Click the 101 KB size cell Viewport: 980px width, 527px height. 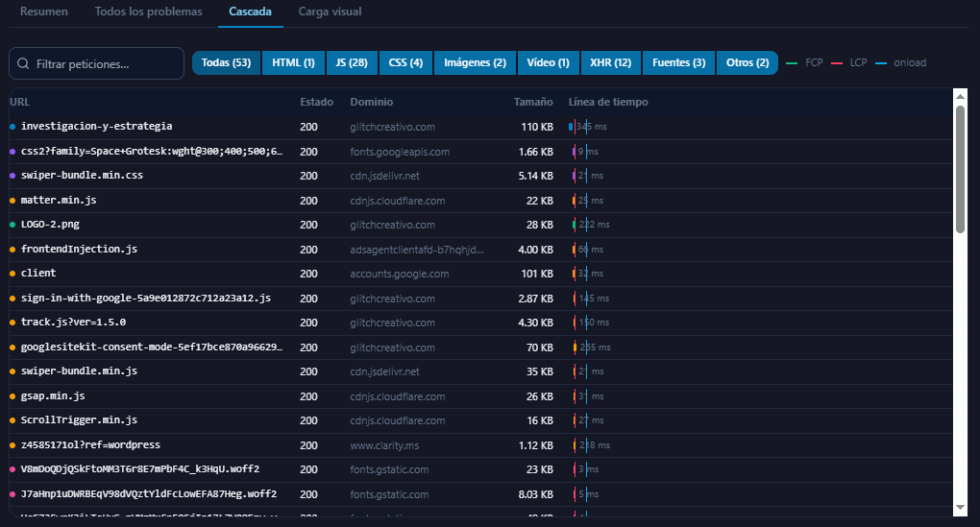coord(537,274)
